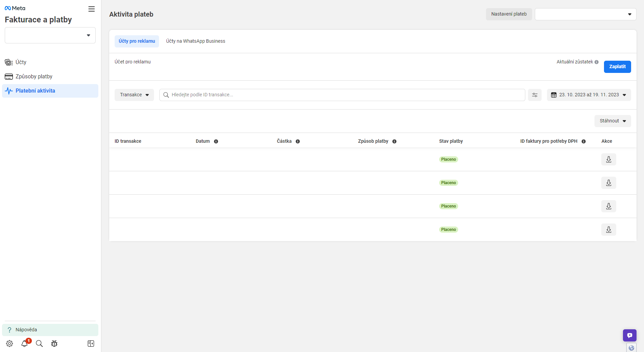This screenshot has height=352, width=644.
Task: Open the filters slider icon
Action: coord(535,95)
